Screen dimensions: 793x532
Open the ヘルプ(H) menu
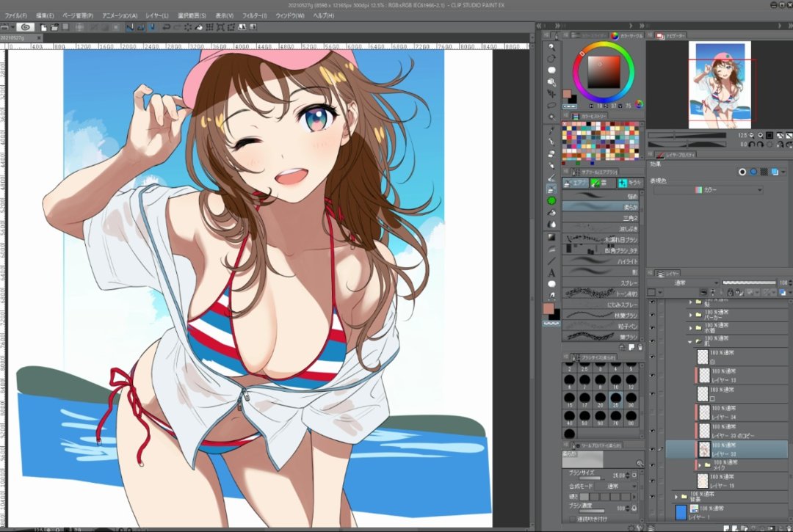(x=323, y=15)
